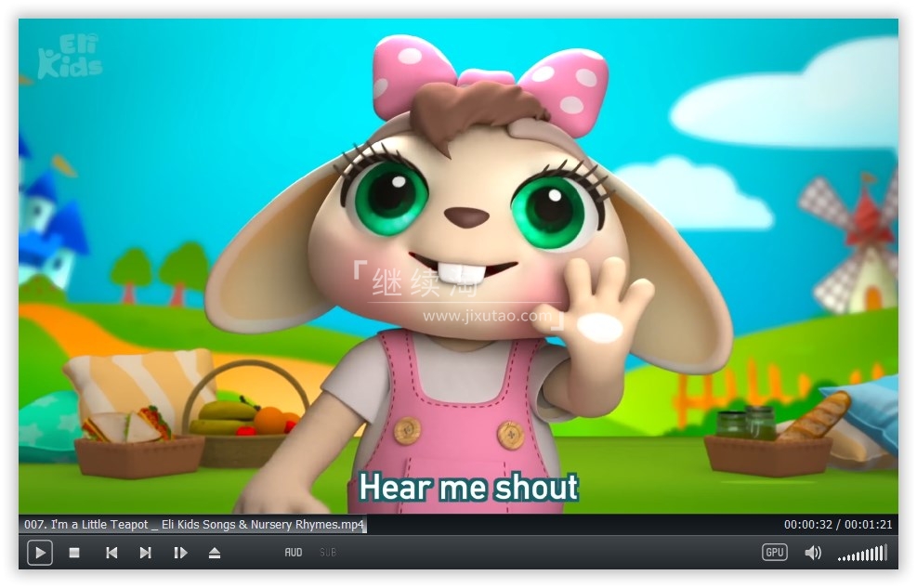Set volume to the tallest rightmost bar
Viewport: 917px width, 588px height.
pyautogui.click(x=884, y=553)
